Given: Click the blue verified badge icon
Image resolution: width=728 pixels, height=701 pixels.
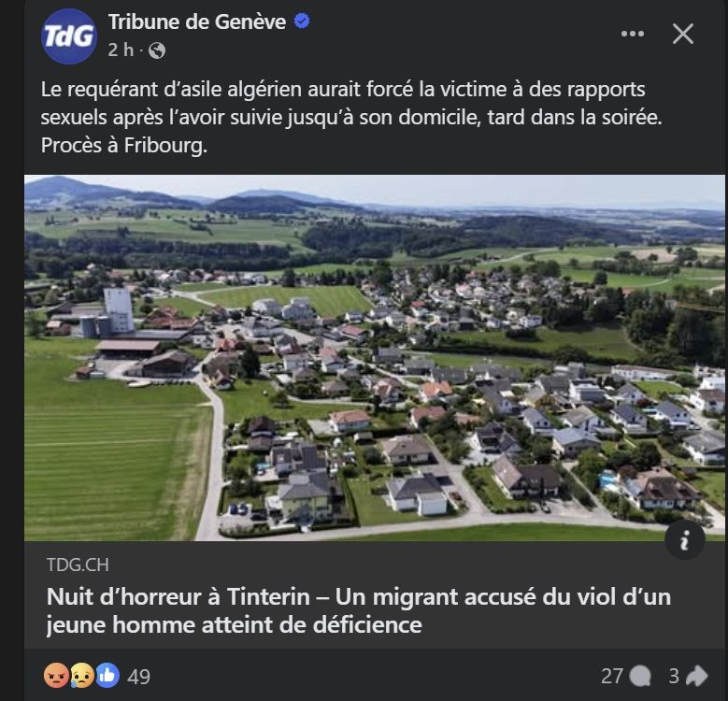Looking at the screenshot, I should click(x=303, y=21).
